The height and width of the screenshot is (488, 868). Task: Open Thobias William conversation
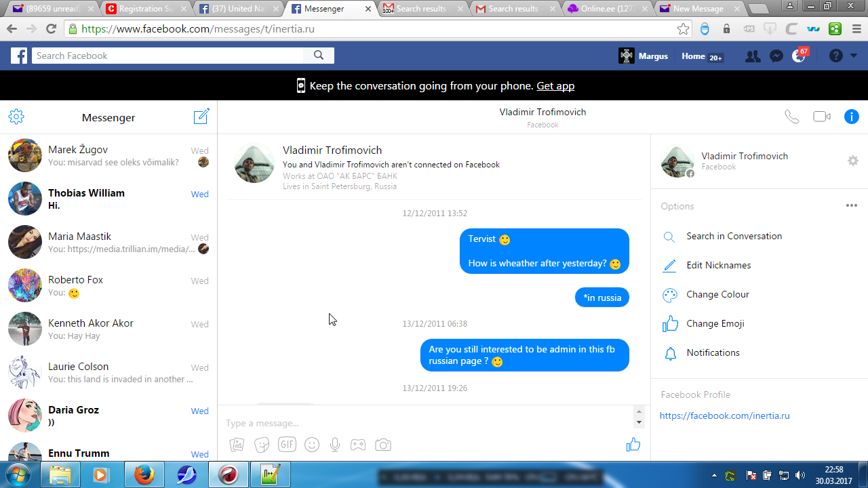tap(108, 199)
